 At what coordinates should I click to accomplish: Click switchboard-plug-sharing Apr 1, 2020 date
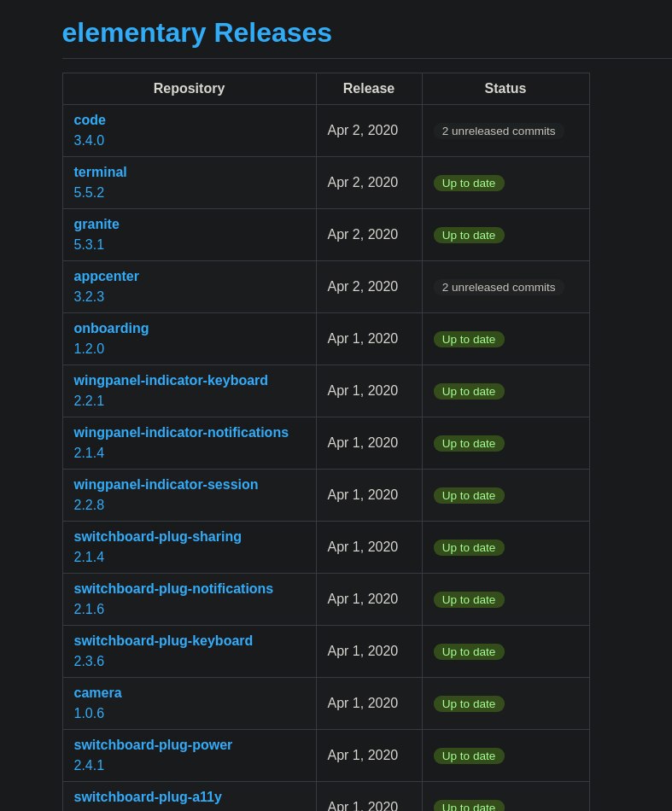click(363, 547)
